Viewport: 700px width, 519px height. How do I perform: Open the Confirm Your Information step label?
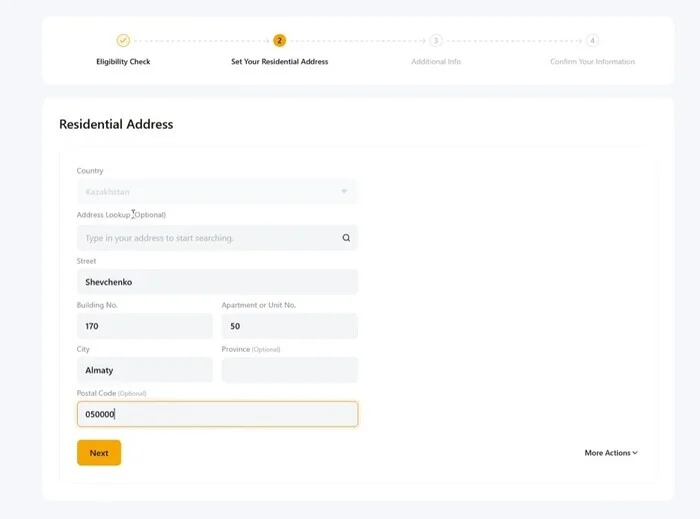tap(592, 62)
